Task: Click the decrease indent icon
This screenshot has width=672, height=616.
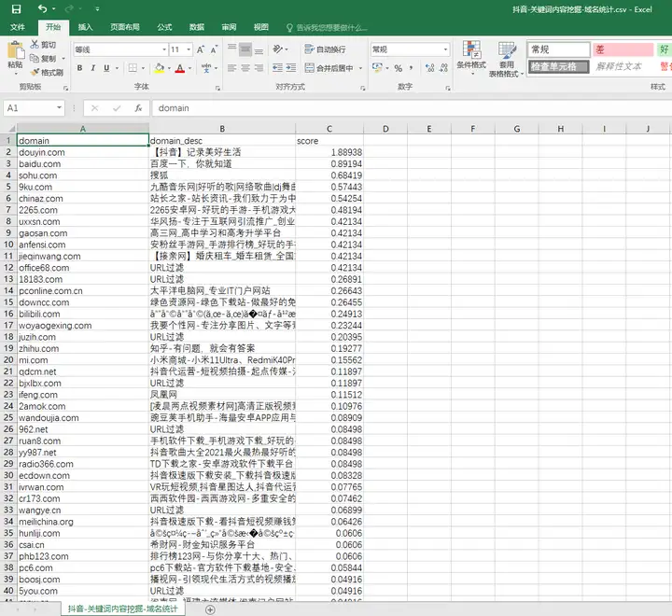Action: (x=278, y=68)
